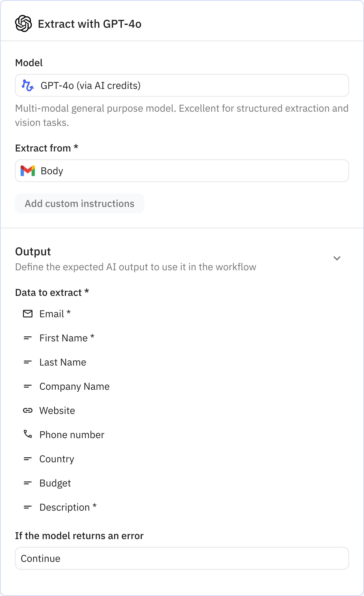Click the AI credits icon in Model field

click(x=28, y=85)
